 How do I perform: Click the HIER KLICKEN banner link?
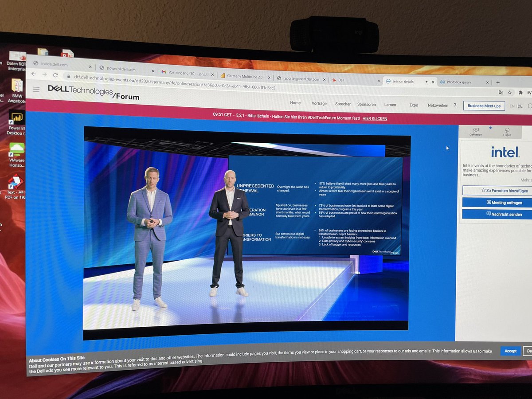click(375, 119)
